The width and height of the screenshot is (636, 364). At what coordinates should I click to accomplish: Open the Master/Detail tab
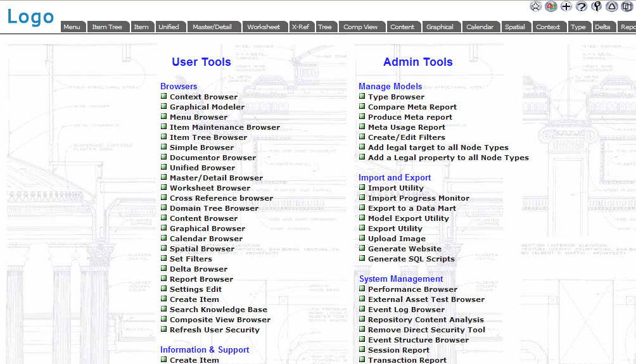click(x=212, y=27)
